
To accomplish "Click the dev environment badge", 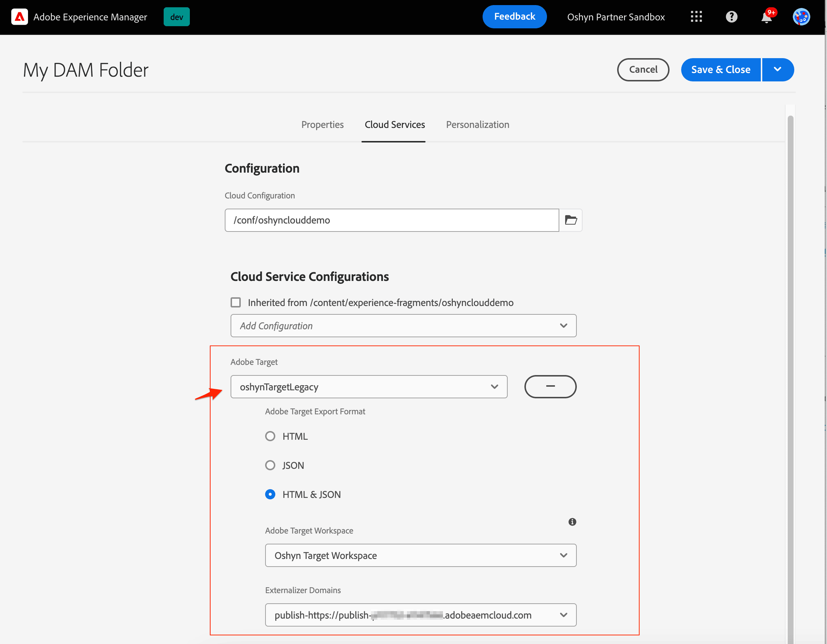I will (176, 17).
